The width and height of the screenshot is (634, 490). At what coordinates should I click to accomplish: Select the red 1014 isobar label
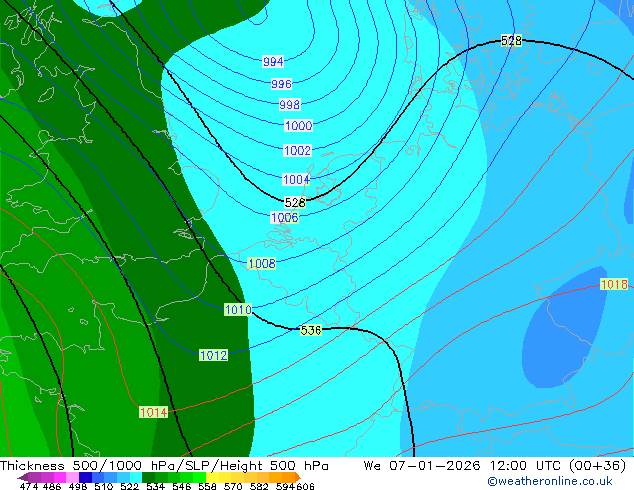[153, 412]
